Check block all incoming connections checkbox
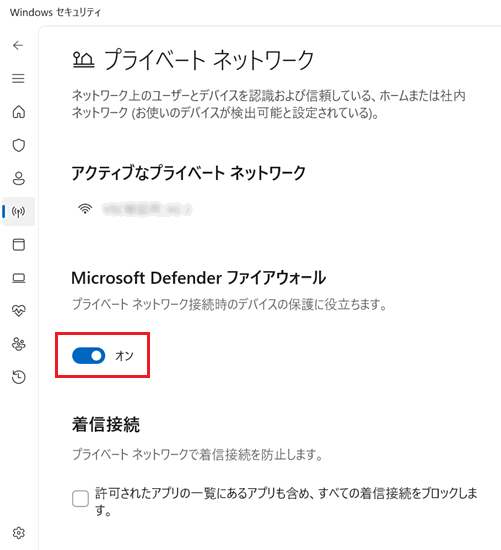The height and width of the screenshot is (550, 501). (x=80, y=498)
